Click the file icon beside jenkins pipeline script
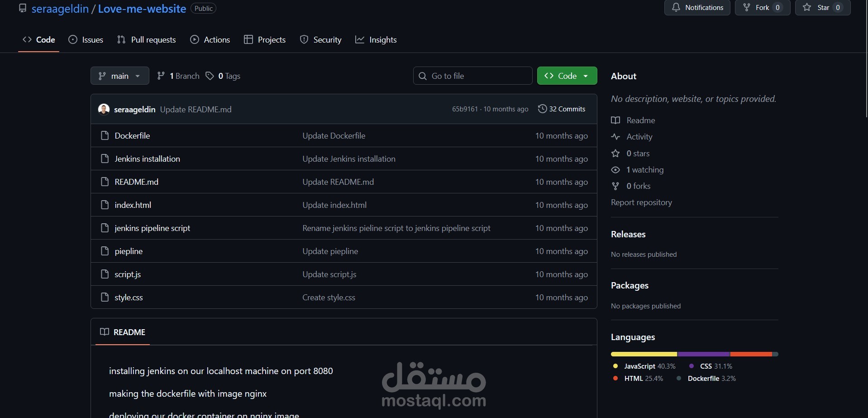This screenshot has height=418, width=868. pos(105,228)
